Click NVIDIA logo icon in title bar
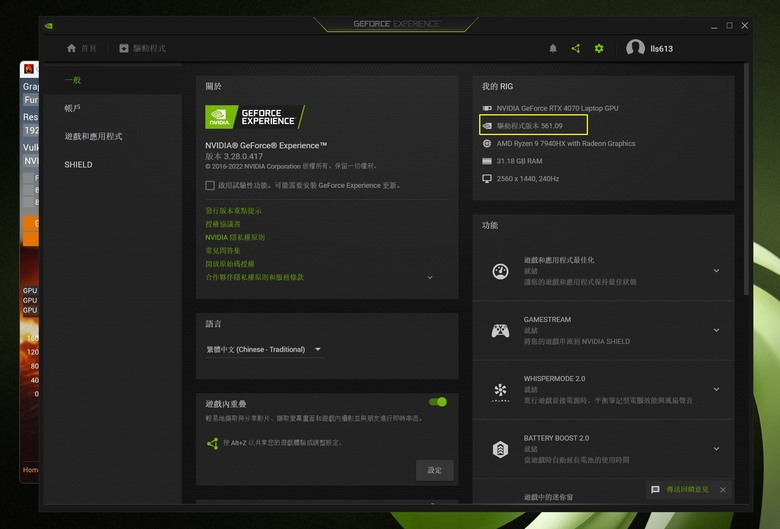This screenshot has height=529, width=780. pyautogui.click(x=49, y=25)
